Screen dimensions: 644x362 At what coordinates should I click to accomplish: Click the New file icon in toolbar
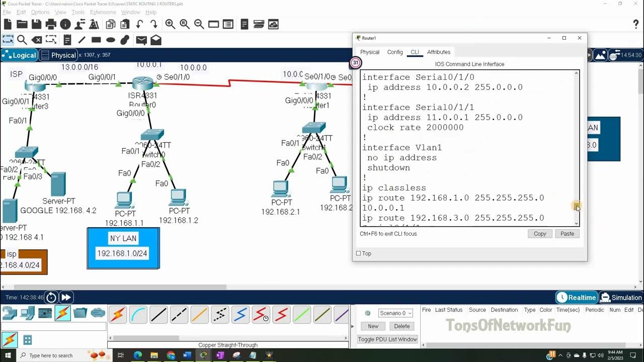(x=8, y=24)
